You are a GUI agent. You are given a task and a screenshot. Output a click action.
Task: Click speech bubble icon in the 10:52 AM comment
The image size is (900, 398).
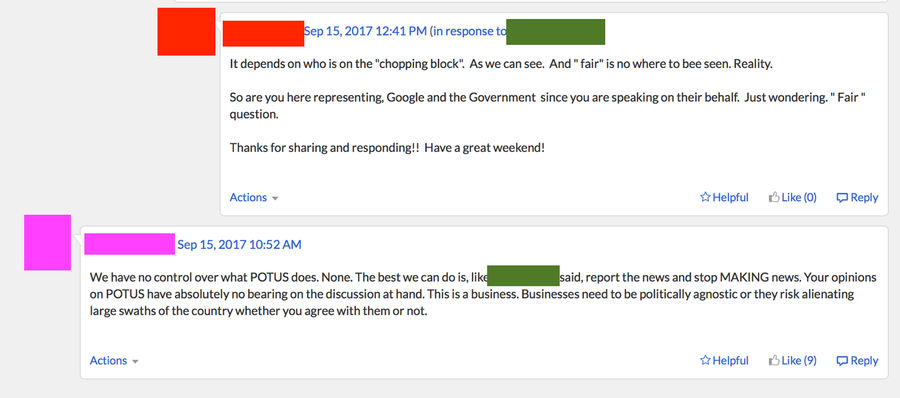pyautogui.click(x=842, y=361)
